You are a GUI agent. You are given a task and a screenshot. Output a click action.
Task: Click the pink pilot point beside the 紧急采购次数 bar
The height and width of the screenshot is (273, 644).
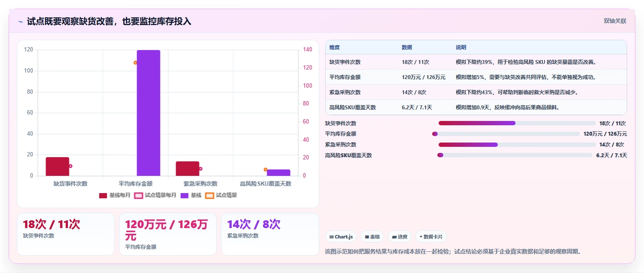[x=201, y=169]
